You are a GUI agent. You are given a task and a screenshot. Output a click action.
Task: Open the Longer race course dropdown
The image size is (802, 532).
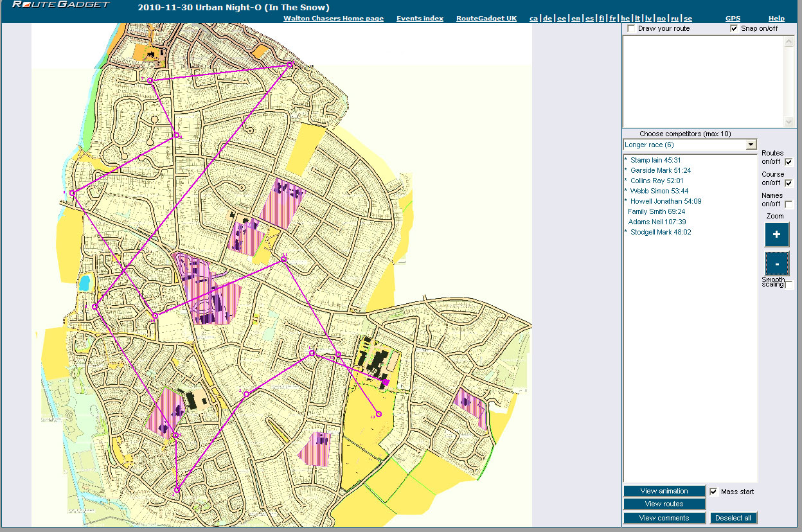click(x=751, y=145)
